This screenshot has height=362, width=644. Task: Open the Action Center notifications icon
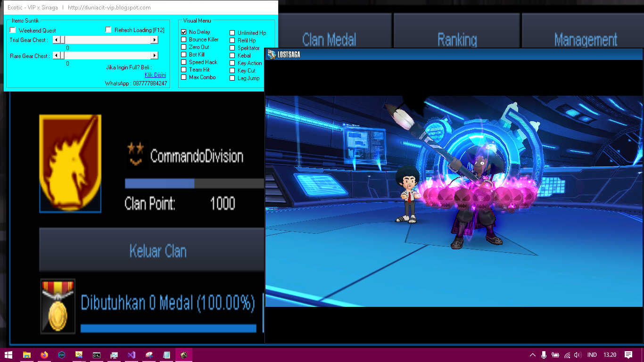(x=628, y=355)
